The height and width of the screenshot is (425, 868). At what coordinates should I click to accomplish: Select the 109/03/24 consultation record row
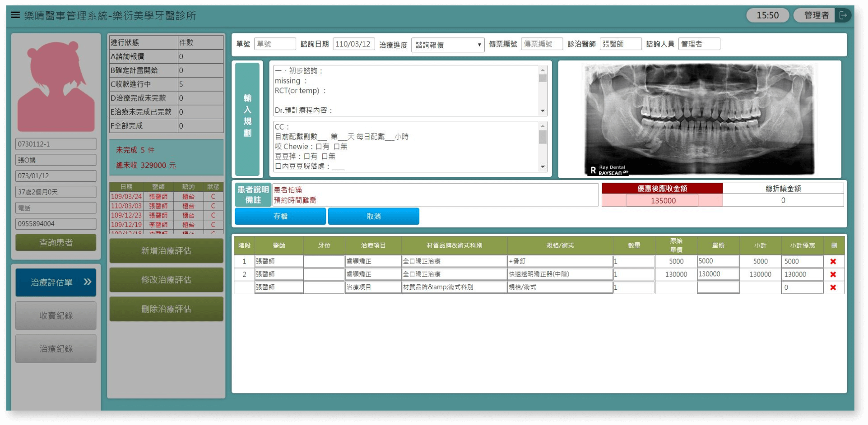pos(166,197)
